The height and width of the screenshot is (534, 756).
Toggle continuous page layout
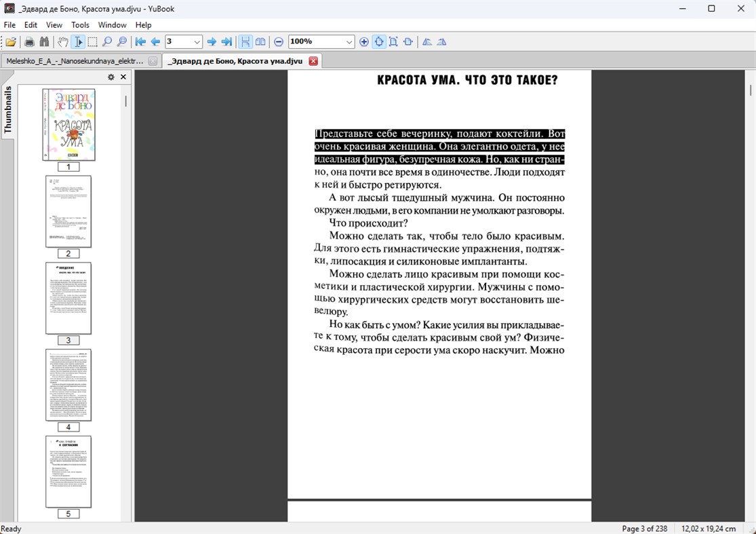[245, 42]
